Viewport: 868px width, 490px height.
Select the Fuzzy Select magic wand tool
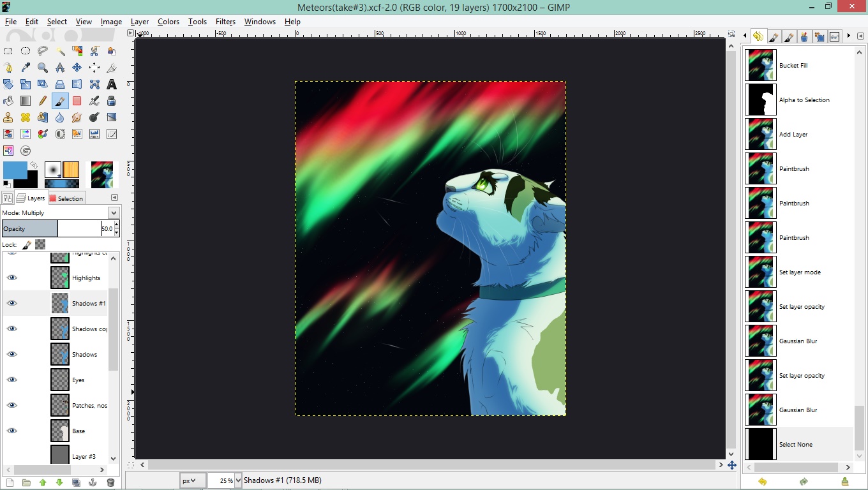[x=60, y=51]
